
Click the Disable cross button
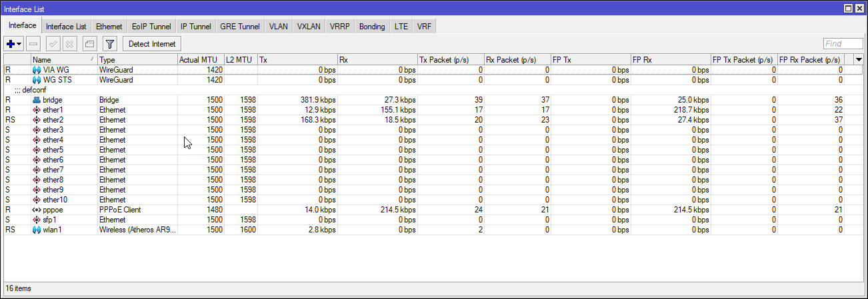point(70,44)
